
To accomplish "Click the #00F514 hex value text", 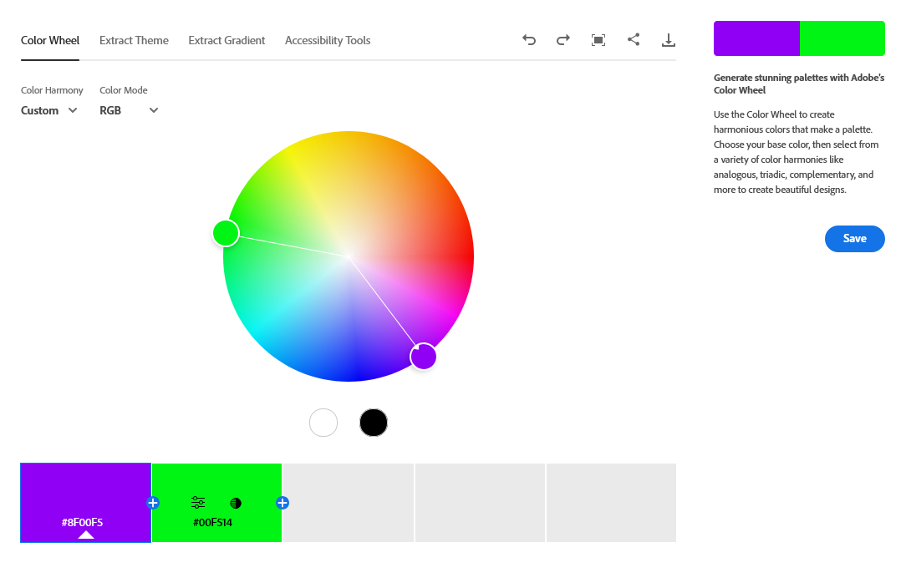I will pyautogui.click(x=212, y=523).
